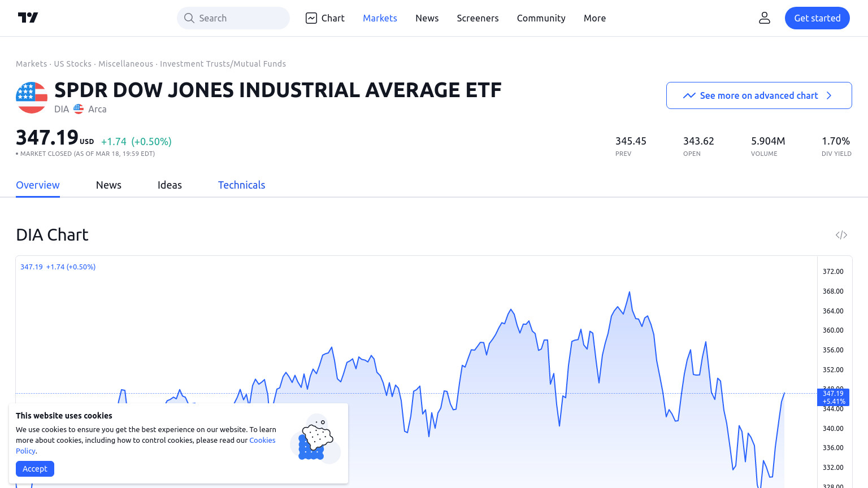Go to US Stocks breadcrumb
Image resolution: width=868 pixels, height=488 pixels.
tap(72, 64)
